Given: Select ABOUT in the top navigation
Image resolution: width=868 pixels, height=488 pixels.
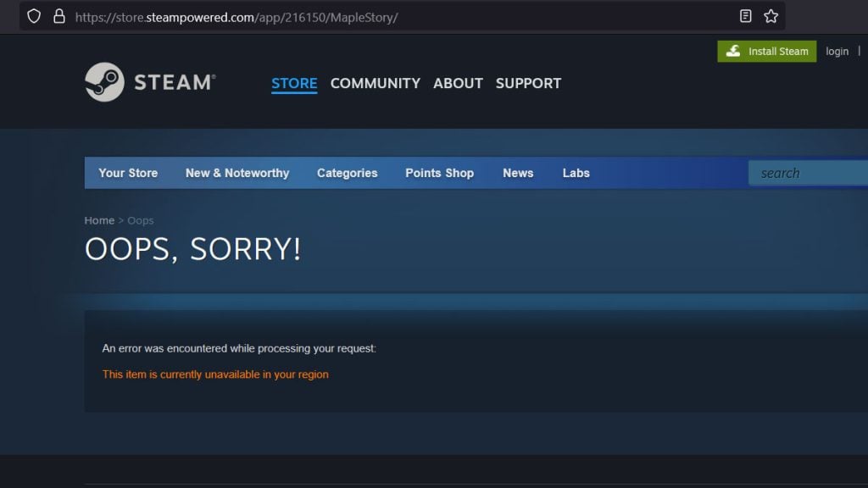Looking at the screenshot, I should pyautogui.click(x=458, y=83).
